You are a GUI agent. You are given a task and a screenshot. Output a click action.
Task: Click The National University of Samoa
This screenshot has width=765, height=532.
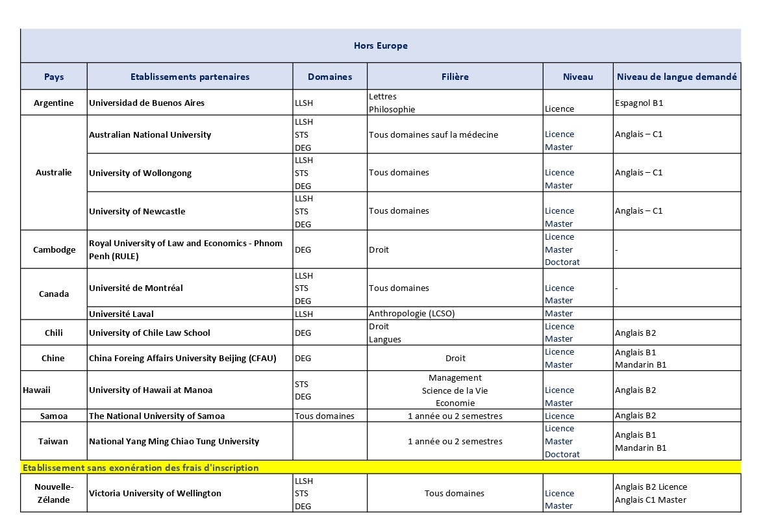coord(157,416)
